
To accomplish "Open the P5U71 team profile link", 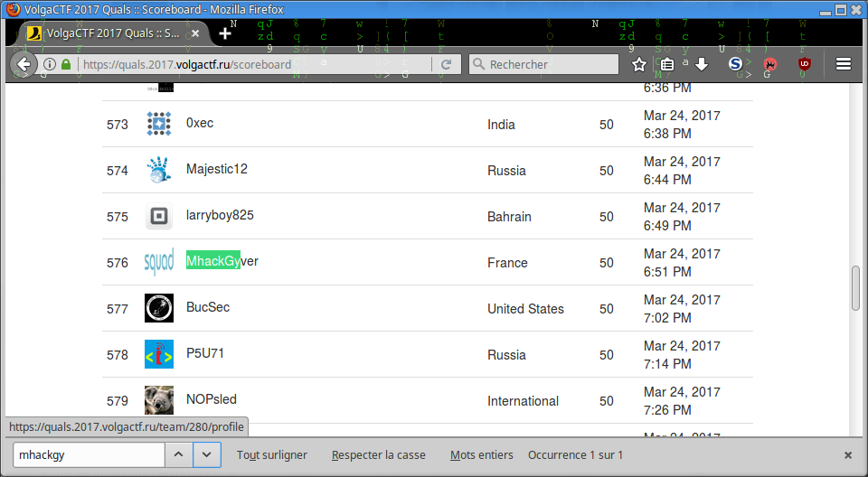I will click(x=205, y=353).
